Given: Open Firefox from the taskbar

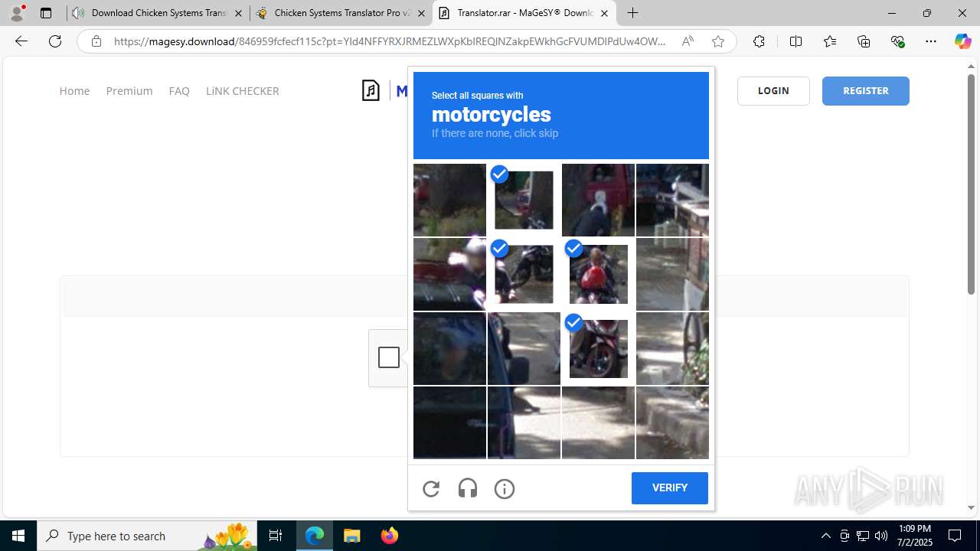Looking at the screenshot, I should point(389,536).
